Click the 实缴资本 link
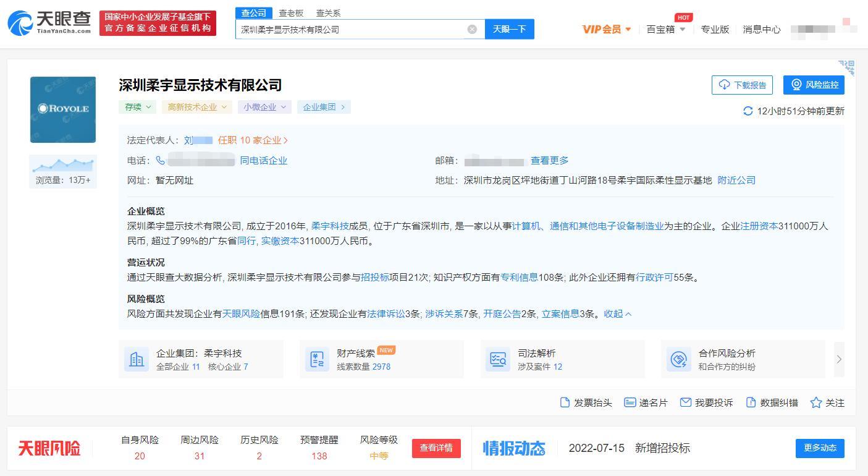This screenshot has height=476, width=868. click(280, 241)
